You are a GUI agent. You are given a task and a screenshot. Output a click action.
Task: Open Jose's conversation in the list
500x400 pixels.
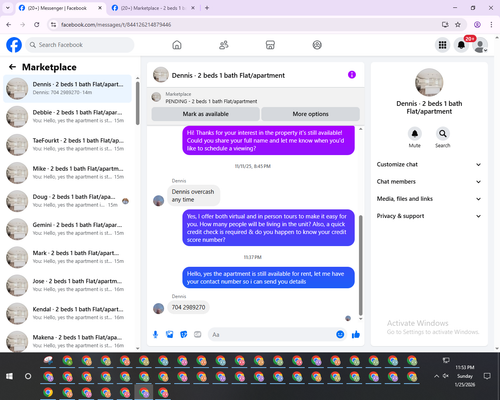[67, 285]
